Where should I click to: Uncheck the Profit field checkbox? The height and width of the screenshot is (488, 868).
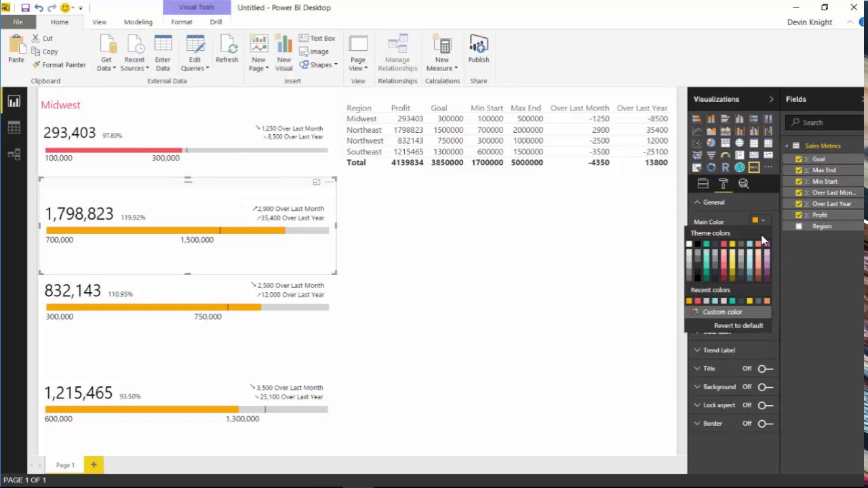(799, 215)
